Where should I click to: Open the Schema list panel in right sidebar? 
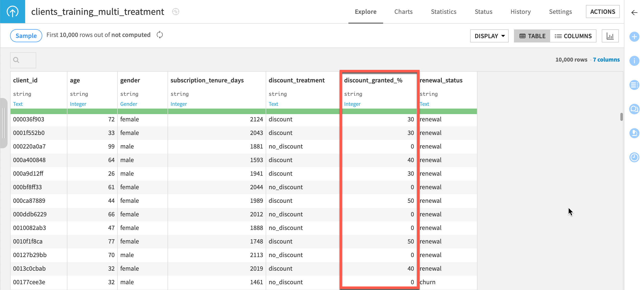pos(634,85)
